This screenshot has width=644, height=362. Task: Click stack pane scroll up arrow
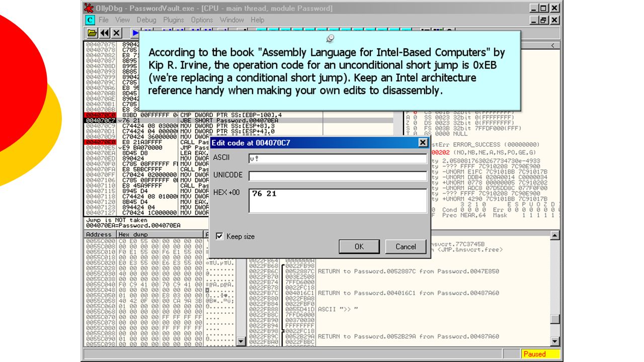pyautogui.click(x=555, y=235)
